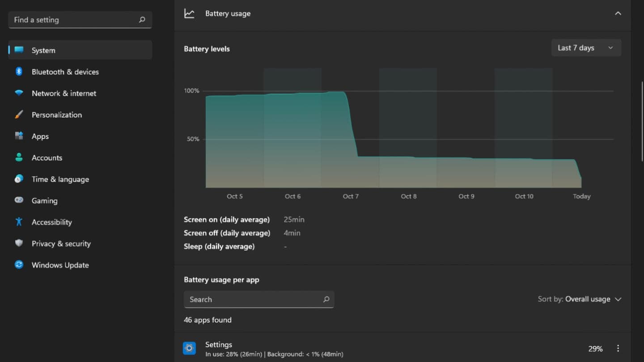
Task: Click the Bluetooth & devices icon
Action: pos(19,72)
